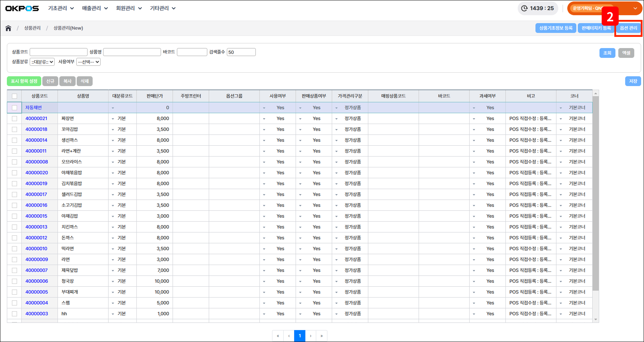This screenshot has height=342, width=644.
Task: Expand the orange user account dropdown
Action: (635, 8)
